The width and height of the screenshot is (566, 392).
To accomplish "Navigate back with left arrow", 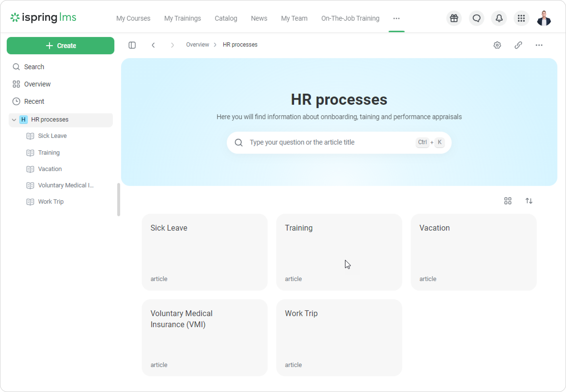I will (153, 45).
